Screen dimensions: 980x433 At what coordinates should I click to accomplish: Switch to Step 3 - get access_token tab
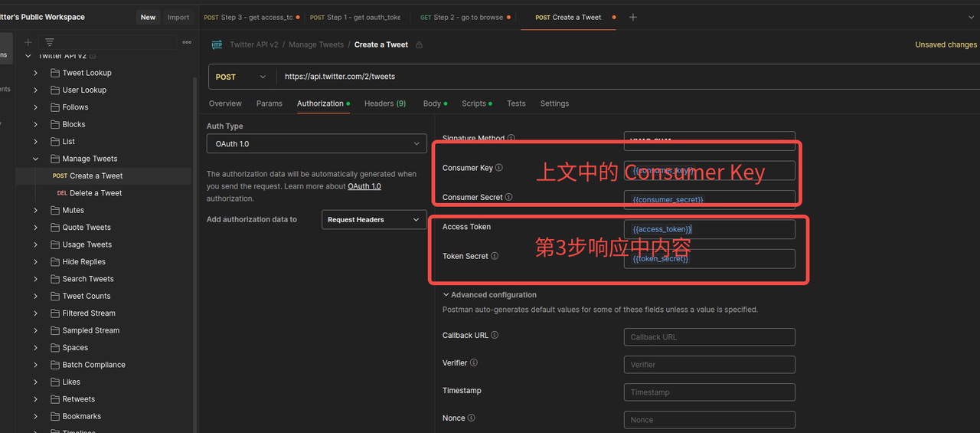click(x=251, y=17)
